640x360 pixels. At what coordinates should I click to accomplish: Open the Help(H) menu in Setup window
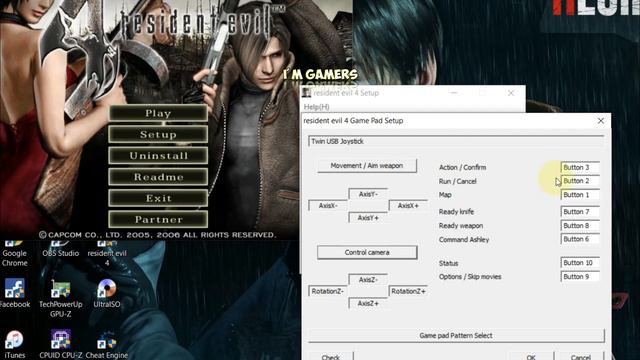coord(316,107)
